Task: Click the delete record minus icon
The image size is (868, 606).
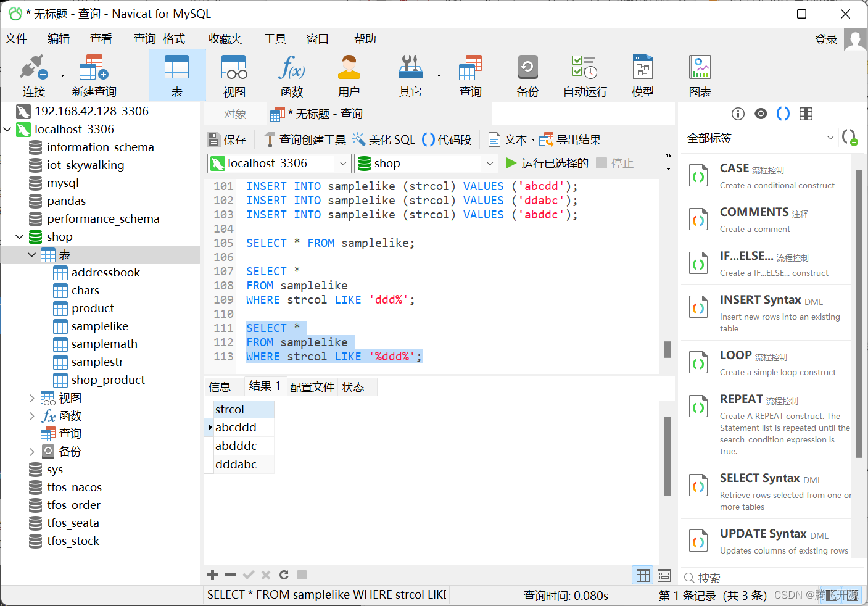Action: [231, 575]
